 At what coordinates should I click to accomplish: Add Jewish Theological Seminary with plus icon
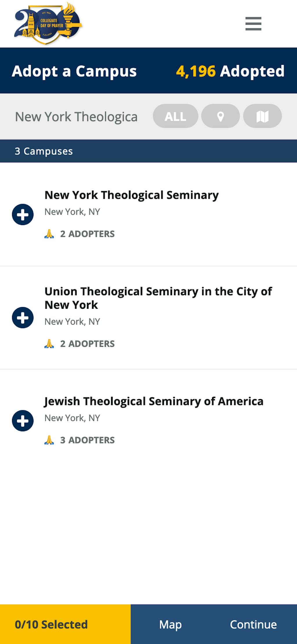(x=23, y=421)
